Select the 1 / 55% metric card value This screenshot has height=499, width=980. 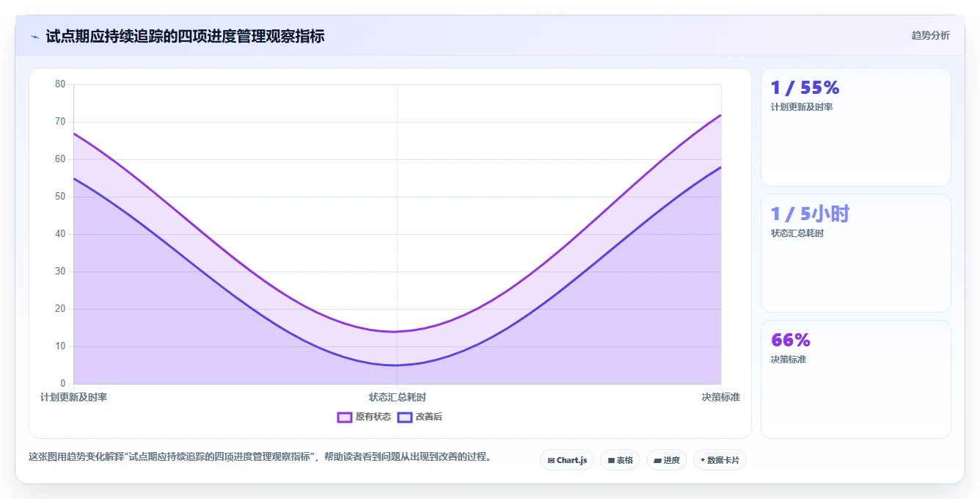[x=805, y=88]
